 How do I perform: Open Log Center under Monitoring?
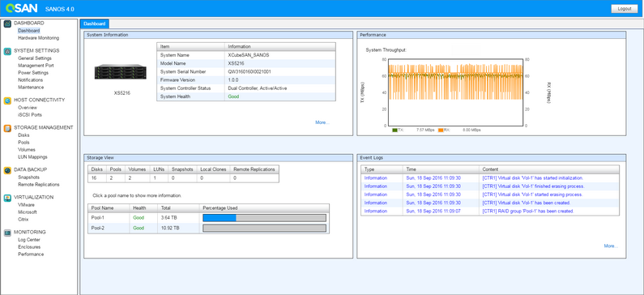click(x=29, y=240)
